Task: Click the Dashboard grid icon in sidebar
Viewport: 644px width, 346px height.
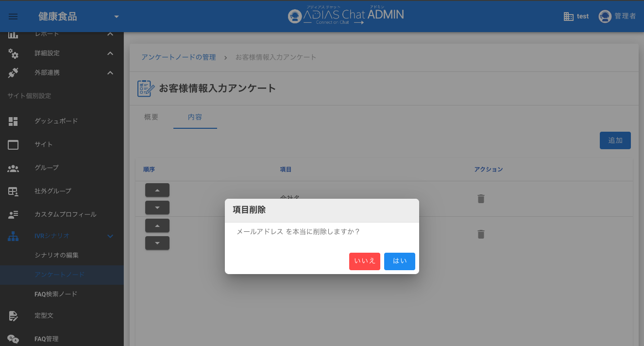Action: click(13, 121)
